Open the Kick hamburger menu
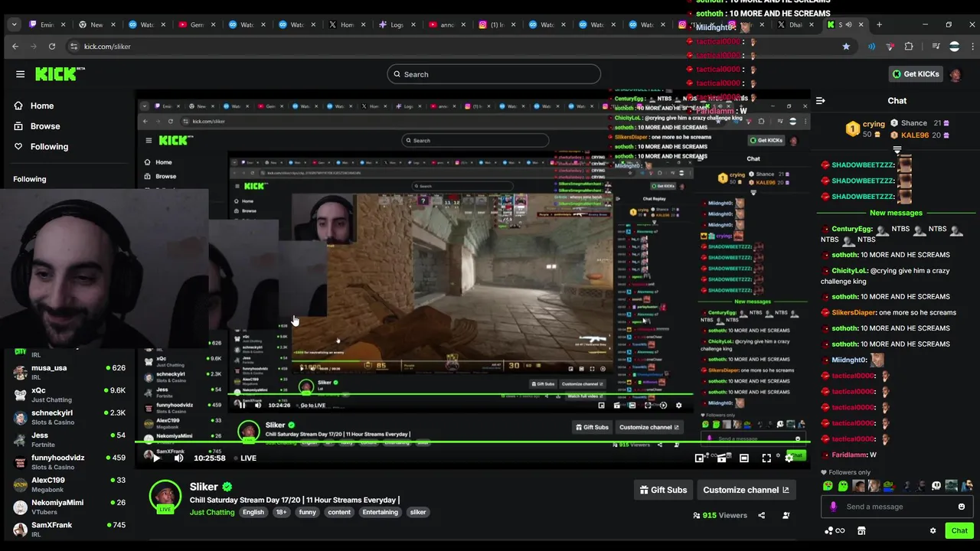The width and height of the screenshot is (980, 551). (x=20, y=74)
